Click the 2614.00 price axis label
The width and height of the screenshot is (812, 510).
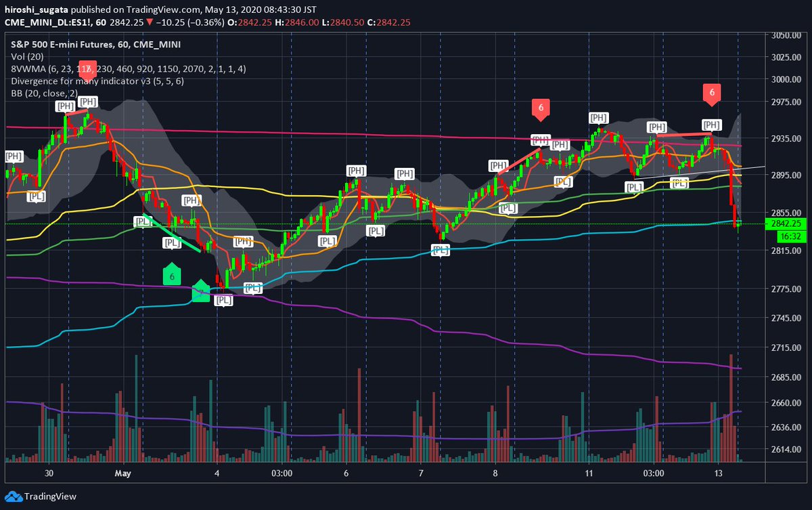click(786, 450)
